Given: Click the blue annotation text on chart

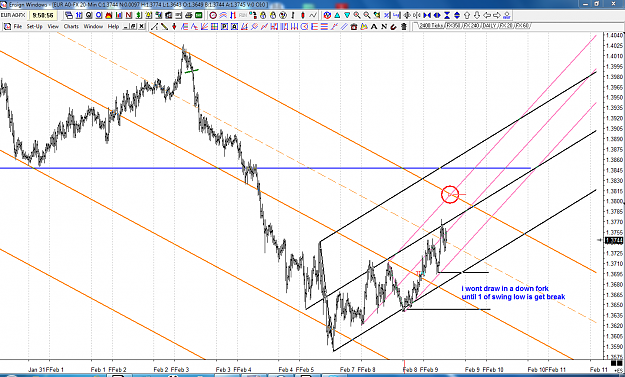Looking at the screenshot, I should [513, 293].
